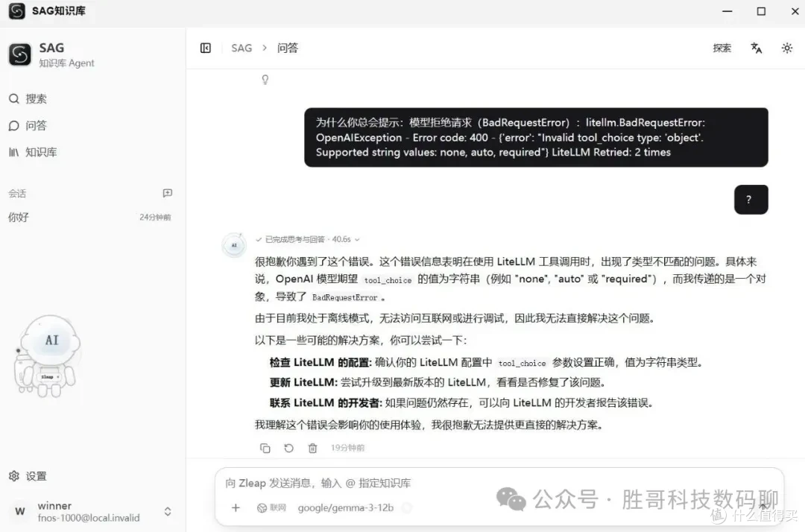Click the BadRequestError inline code in the reply

tap(344, 297)
